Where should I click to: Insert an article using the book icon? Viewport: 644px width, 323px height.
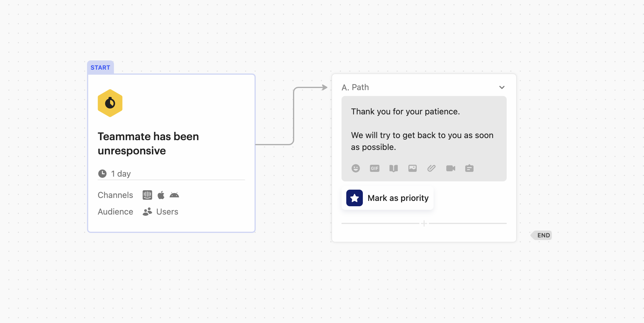393,168
